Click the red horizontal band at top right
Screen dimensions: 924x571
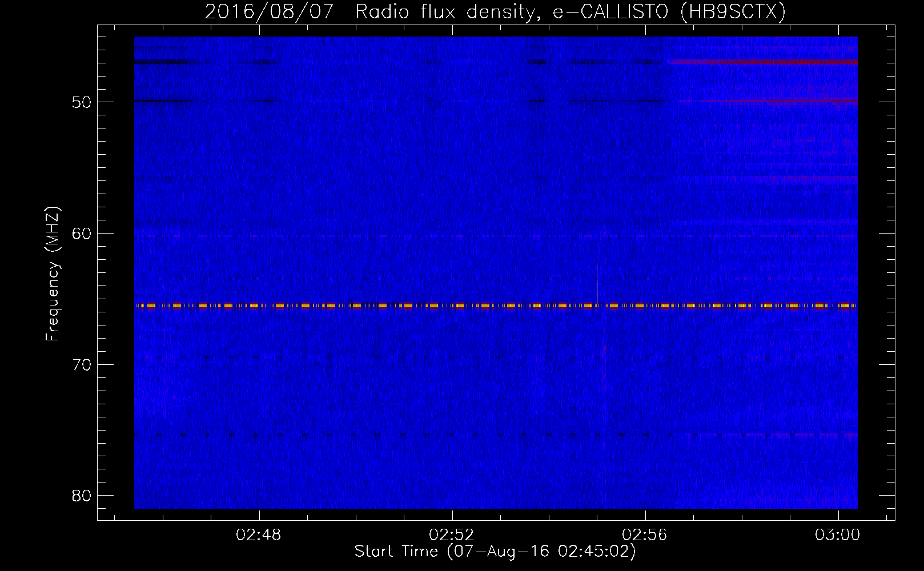[763, 62]
